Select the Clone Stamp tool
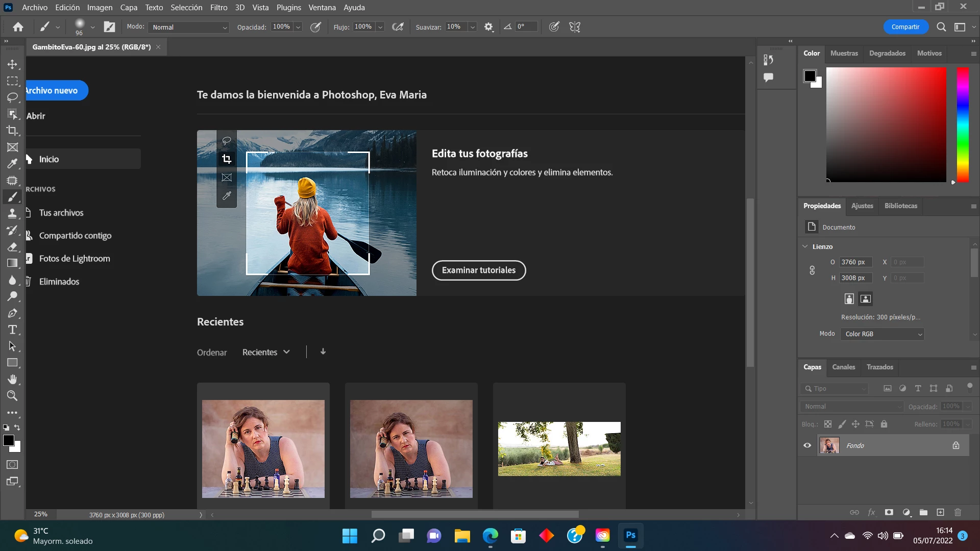Screen dimensions: 980x551 (12, 213)
